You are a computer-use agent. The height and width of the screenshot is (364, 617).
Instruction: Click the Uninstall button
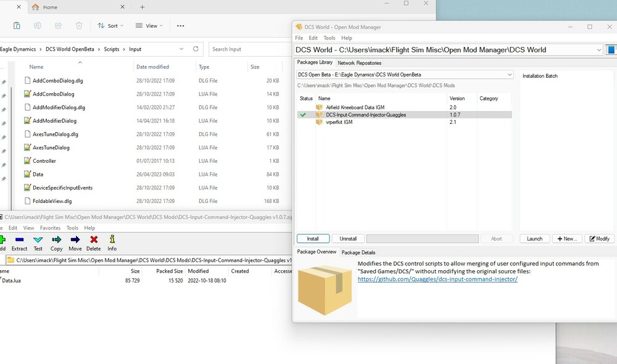(x=348, y=239)
